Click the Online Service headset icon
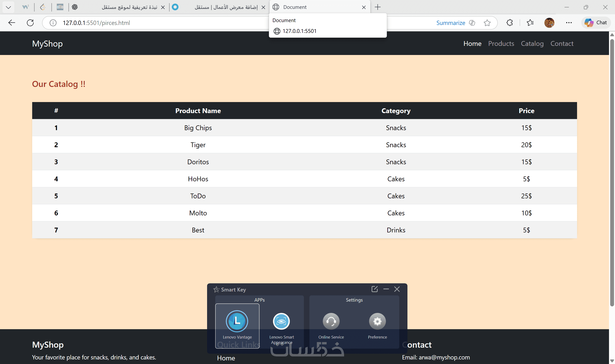The image size is (615, 364). tap(331, 321)
